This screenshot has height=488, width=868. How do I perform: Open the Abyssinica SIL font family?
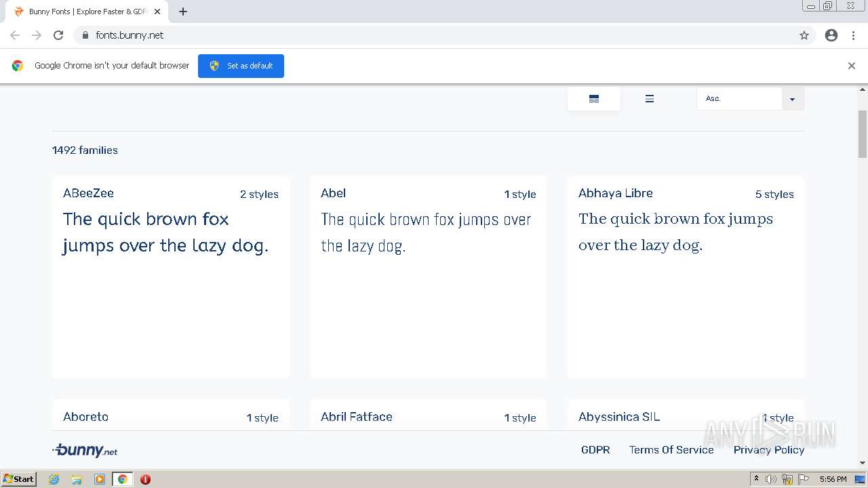point(686,415)
